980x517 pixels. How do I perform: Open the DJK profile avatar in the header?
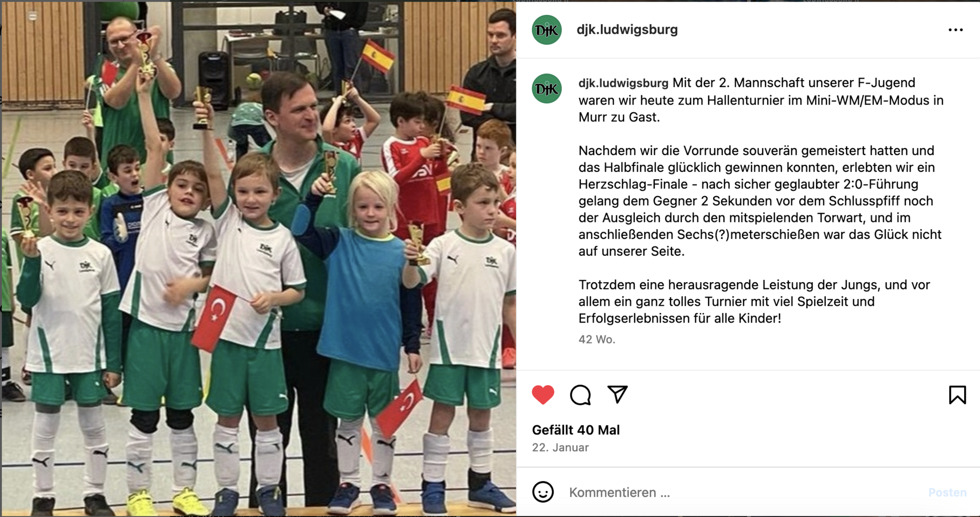tap(547, 30)
